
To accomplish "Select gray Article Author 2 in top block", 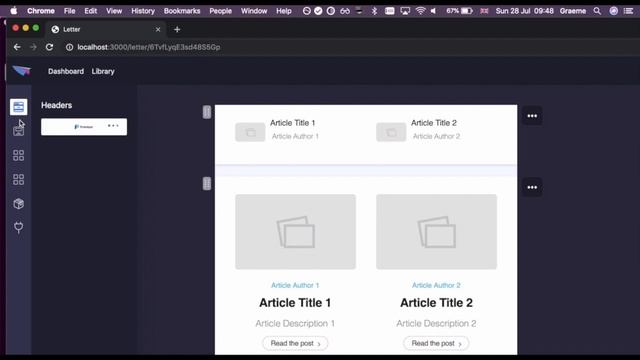I will click(x=436, y=136).
